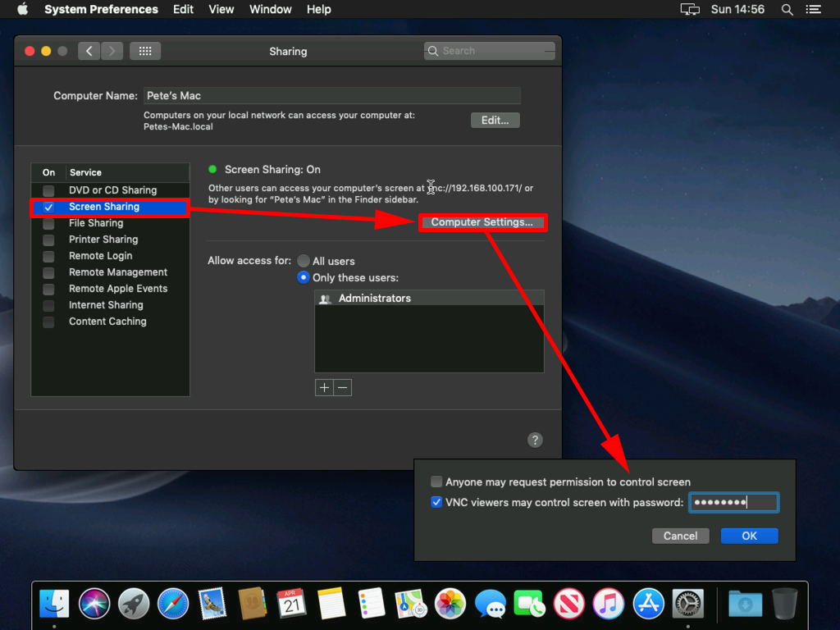
Task: Open FaceTime icon in Dock
Action: tap(529, 603)
